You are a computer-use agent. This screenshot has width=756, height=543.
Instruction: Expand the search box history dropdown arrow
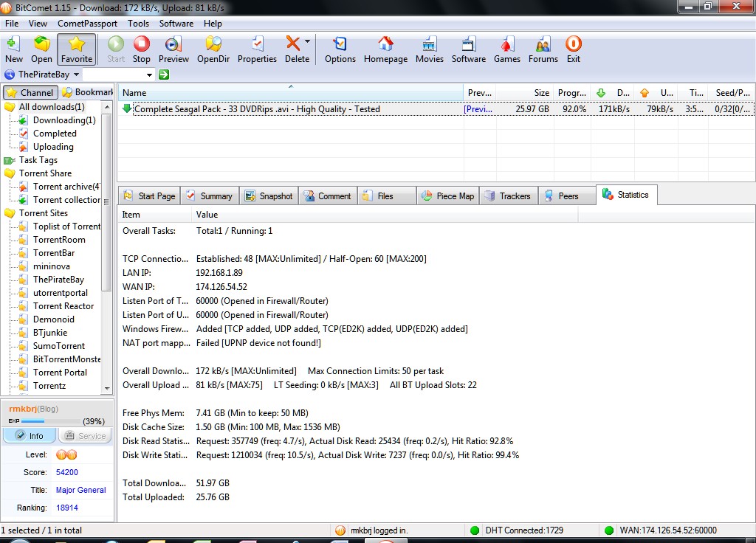[149, 75]
